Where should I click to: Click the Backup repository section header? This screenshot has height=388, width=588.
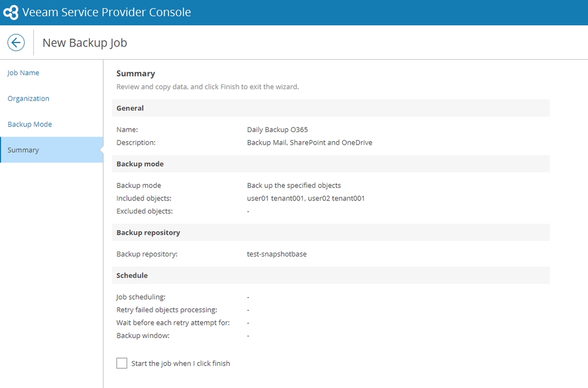coord(148,232)
